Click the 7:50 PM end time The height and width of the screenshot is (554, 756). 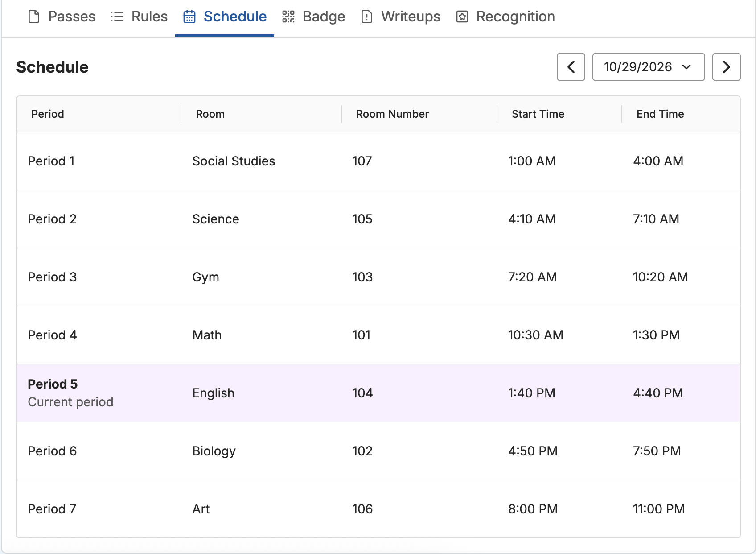[657, 451]
